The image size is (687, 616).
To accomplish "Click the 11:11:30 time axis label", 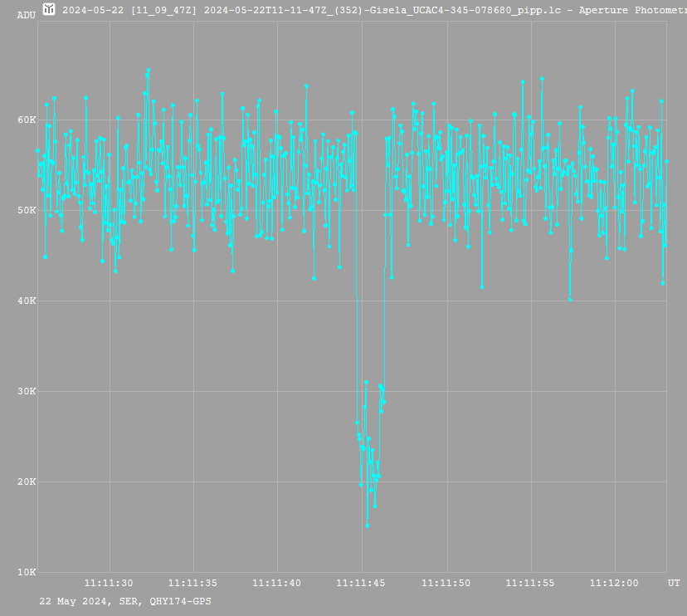I will (x=109, y=583).
